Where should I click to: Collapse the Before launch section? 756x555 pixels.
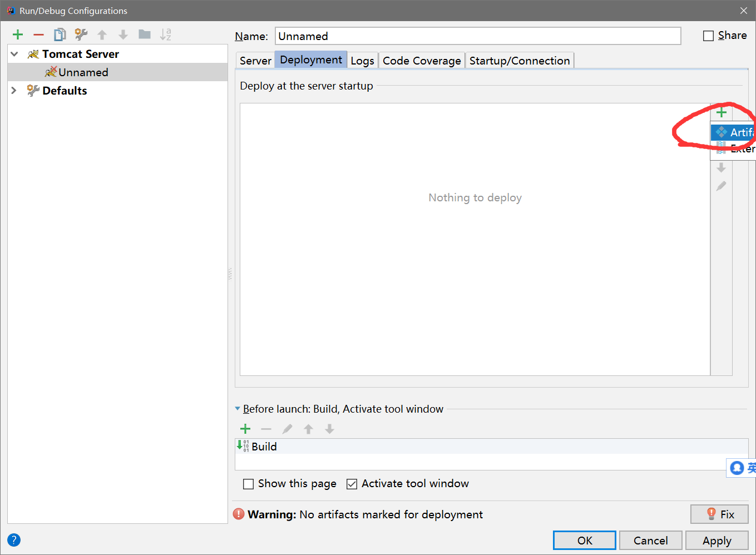pos(238,409)
